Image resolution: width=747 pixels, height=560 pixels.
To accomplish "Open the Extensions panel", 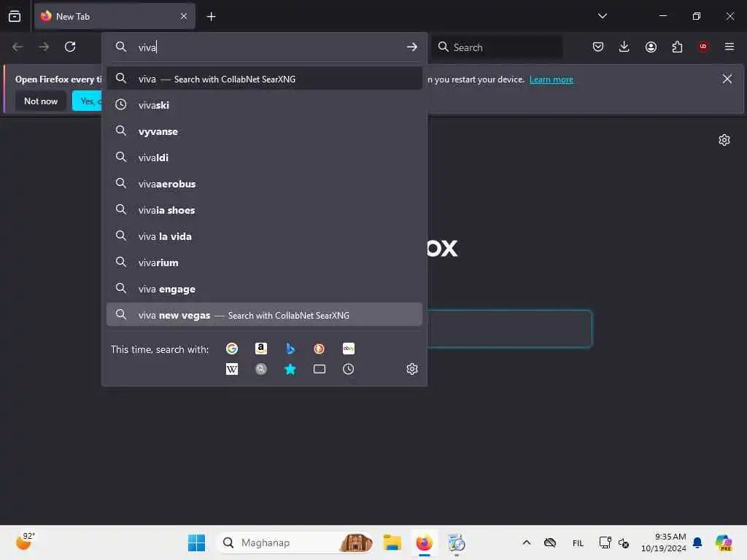I will [677, 47].
